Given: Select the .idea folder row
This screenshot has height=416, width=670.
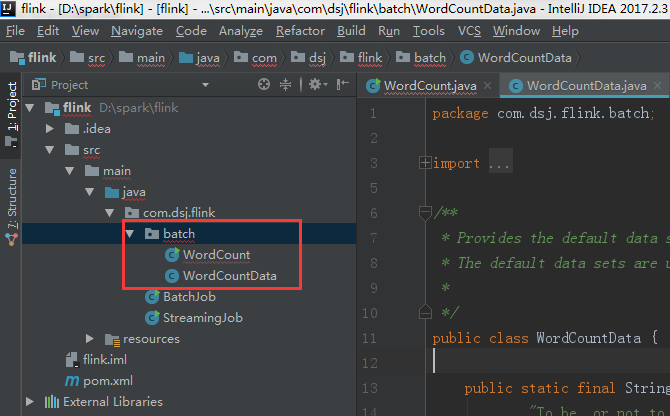Looking at the screenshot, I should pyautogui.click(x=189, y=129).
